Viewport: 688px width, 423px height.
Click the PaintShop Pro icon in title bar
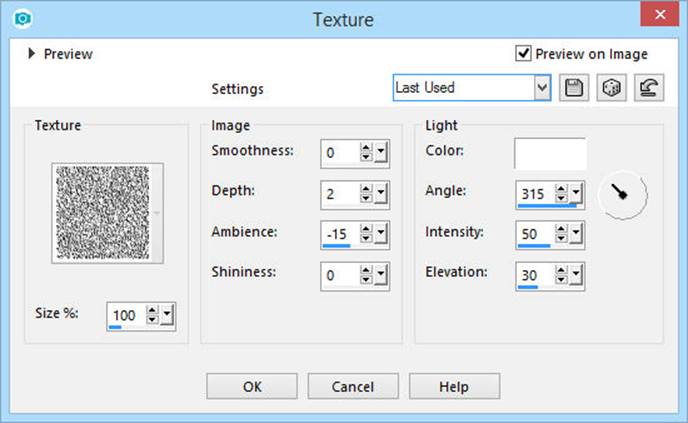pos(22,19)
